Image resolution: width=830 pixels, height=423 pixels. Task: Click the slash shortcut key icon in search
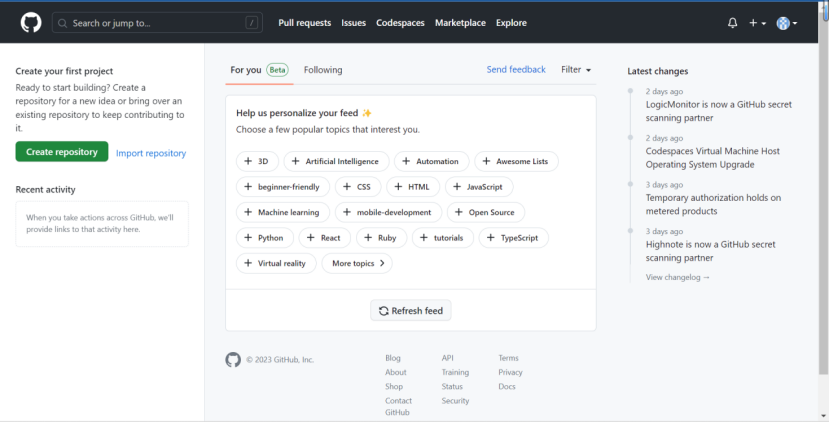pos(251,23)
